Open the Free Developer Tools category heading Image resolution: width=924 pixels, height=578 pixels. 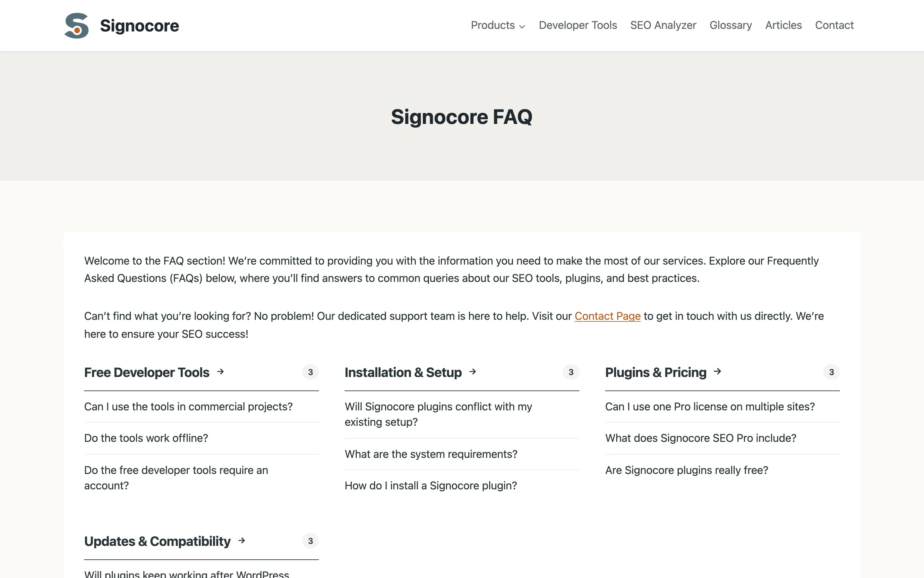[147, 372]
